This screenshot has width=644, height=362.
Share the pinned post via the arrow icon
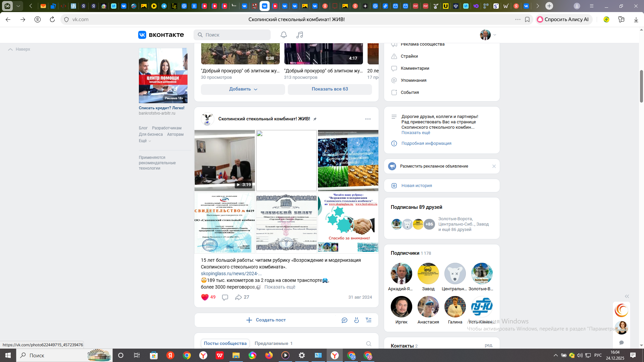click(x=238, y=297)
